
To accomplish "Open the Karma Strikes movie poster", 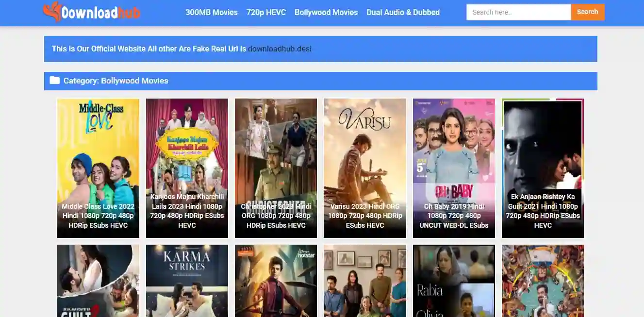I will [187, 281].
